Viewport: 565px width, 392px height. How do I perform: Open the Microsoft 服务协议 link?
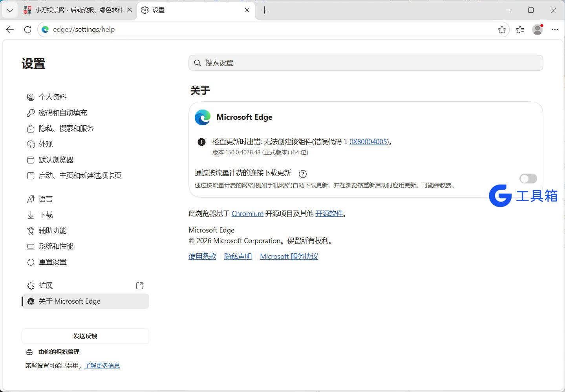point(289,256)
